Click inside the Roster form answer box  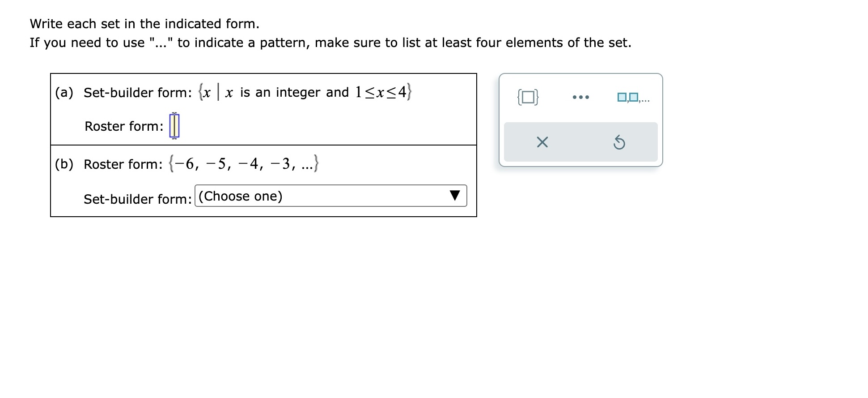[174, 126]
